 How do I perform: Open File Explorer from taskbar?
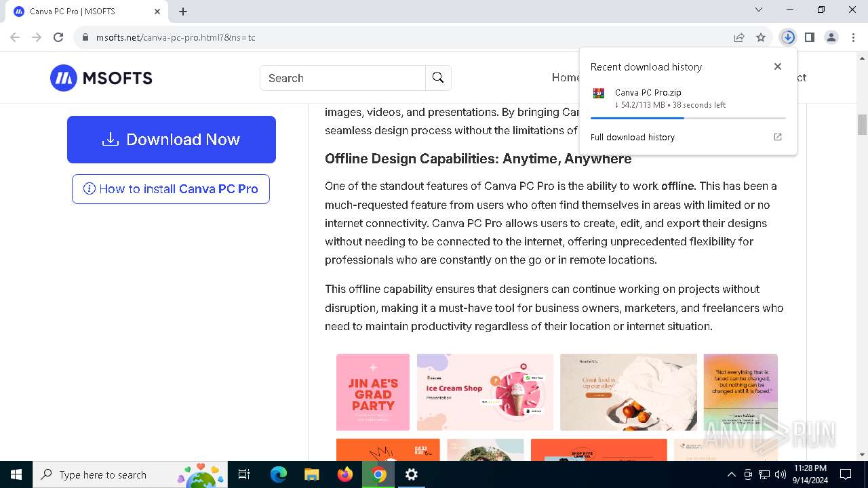click(x=311, y=474)
